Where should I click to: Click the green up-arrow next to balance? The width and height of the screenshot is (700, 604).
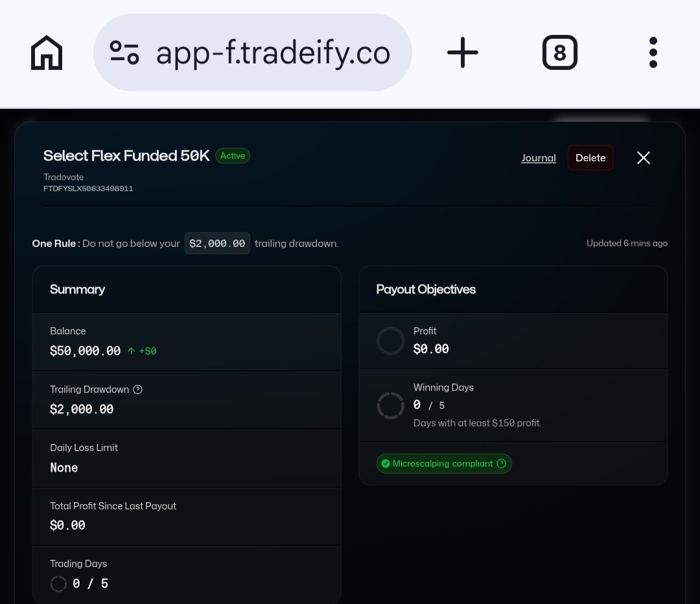(x=131, y=351)
